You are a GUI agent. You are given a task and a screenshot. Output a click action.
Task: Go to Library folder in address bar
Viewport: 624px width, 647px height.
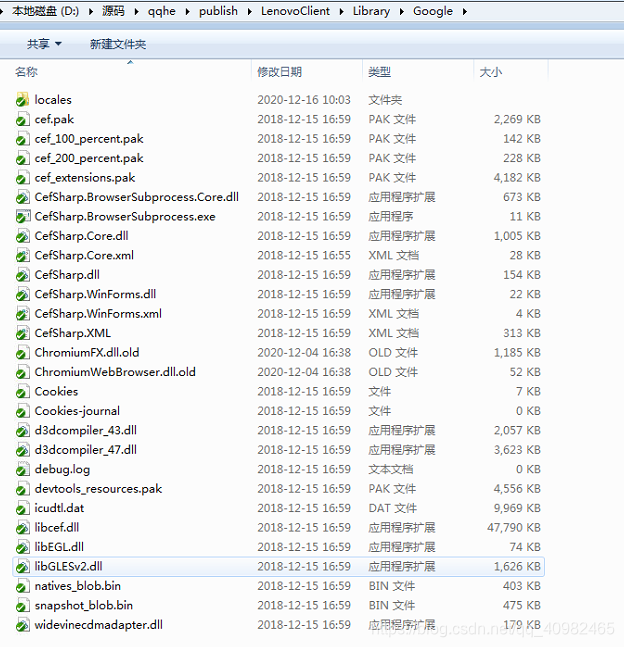[x=371, y=11]
